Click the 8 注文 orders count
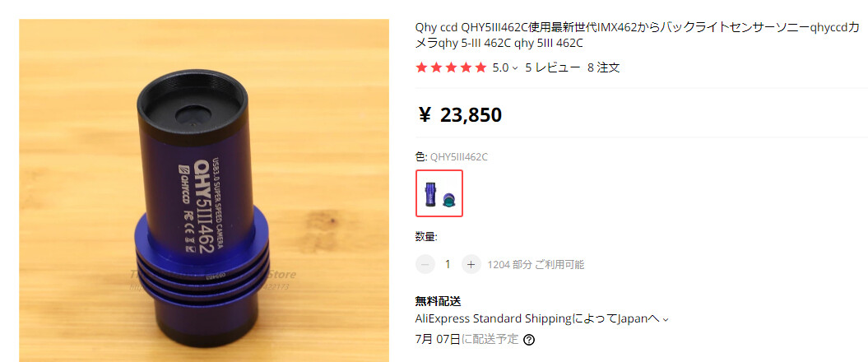The image size is (868, 362). click(x=603, y=67)
